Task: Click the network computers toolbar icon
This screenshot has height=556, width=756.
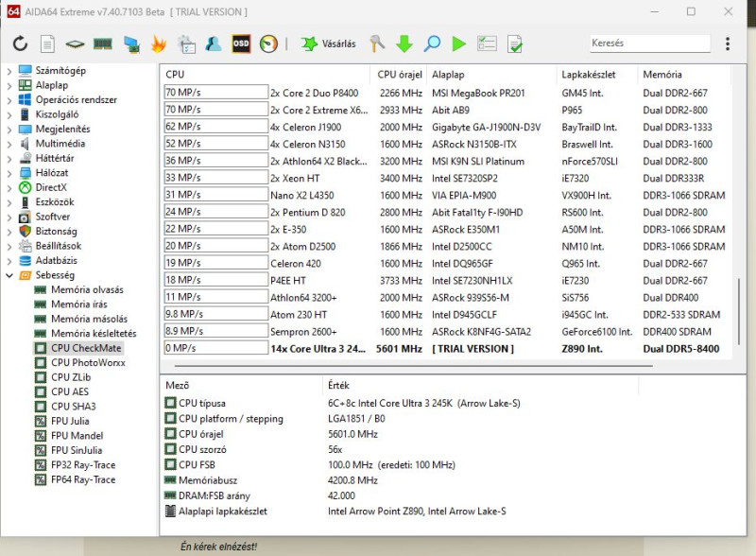Action: click(131, 44)
